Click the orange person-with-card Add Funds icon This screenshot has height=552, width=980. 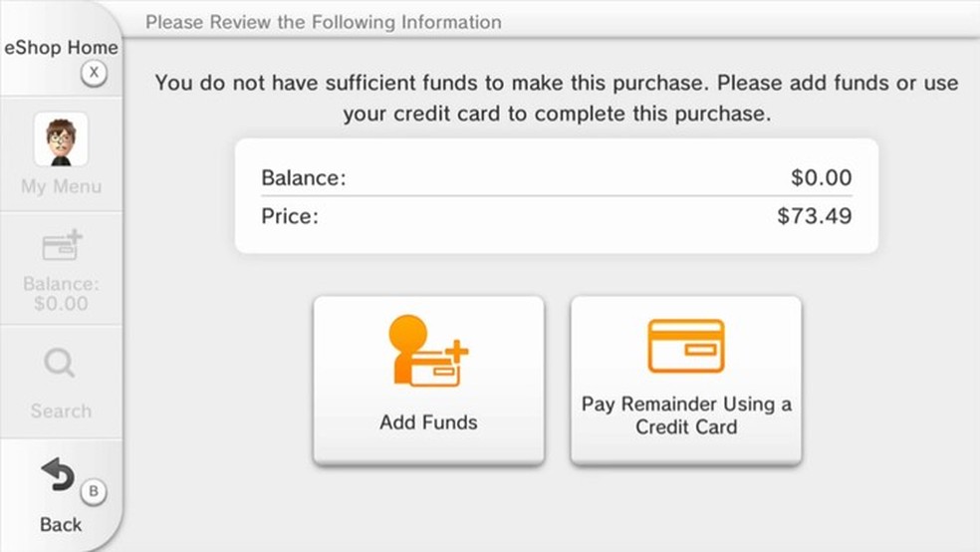point(427,351)
